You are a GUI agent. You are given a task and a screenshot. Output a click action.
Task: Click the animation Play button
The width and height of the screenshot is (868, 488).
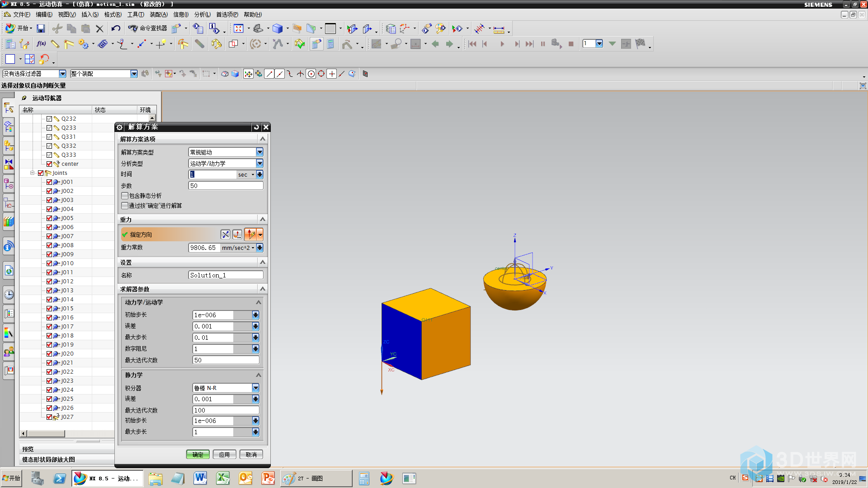pos(502,44)
